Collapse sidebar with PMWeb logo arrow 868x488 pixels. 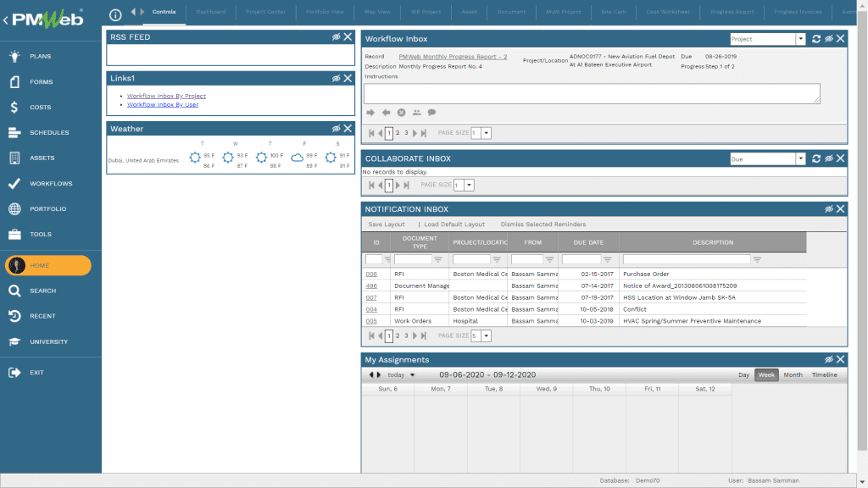click(x=6, y=20)
